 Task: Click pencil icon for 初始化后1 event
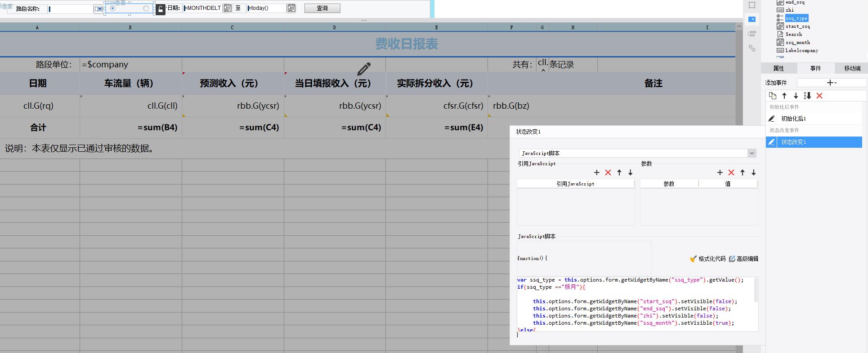771,119
